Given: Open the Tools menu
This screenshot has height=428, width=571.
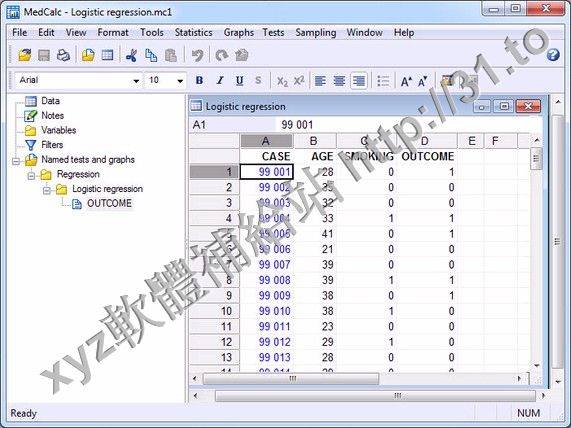Looking at the screenshot, I should click(x=152, y=32).
